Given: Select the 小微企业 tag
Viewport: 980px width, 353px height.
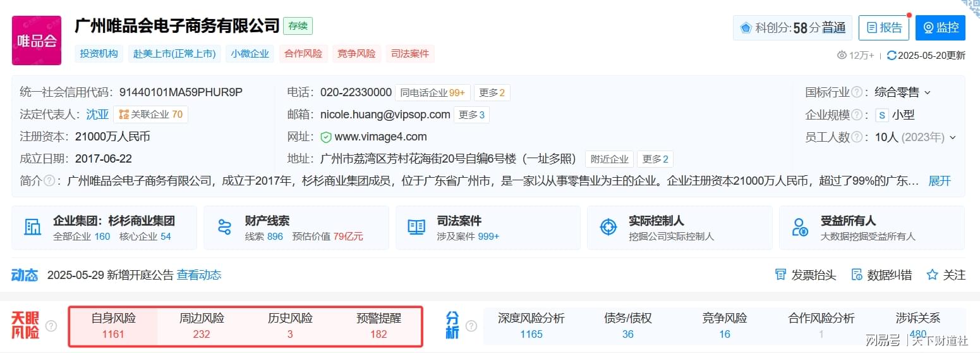Looking at the screenshot, I should pos(250,54).
